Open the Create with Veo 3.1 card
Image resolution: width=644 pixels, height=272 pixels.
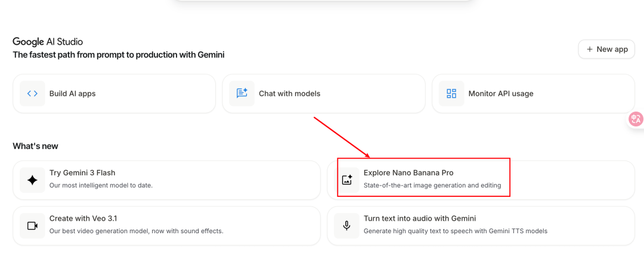click(167, 225)
